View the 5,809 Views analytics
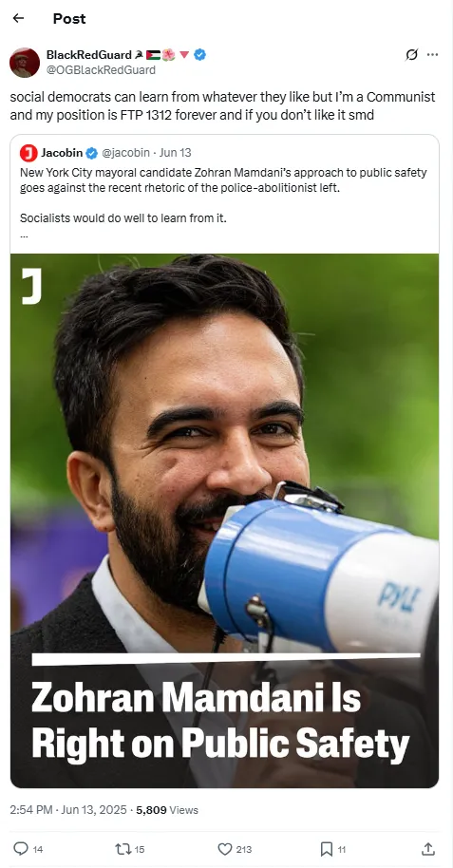453x868 pixels. pos(167,810)
